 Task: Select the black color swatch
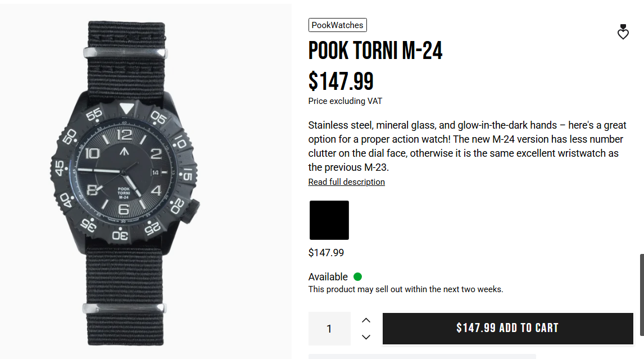click(329, 220)
